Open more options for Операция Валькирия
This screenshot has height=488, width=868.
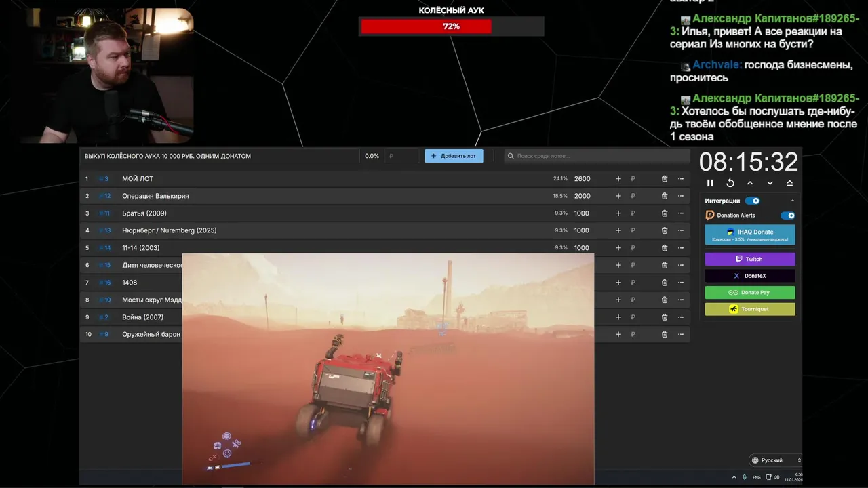pos(681,196)
